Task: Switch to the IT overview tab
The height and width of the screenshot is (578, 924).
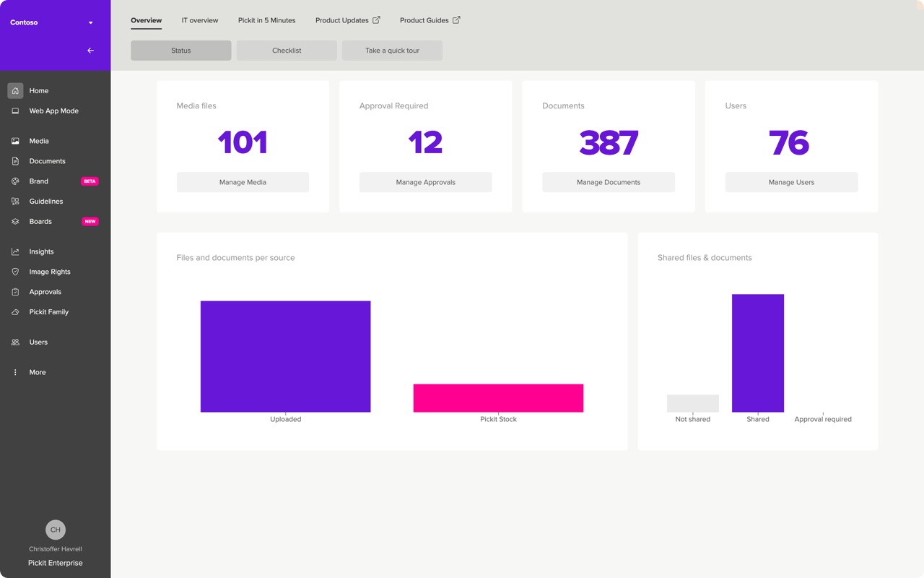Action: [x=200, y=20]
